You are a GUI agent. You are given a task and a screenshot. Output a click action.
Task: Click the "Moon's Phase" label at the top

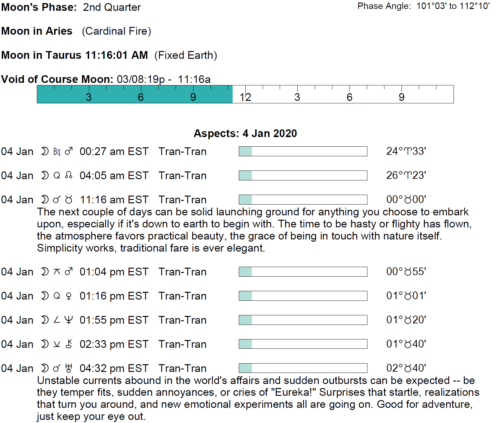pos(39,7)
